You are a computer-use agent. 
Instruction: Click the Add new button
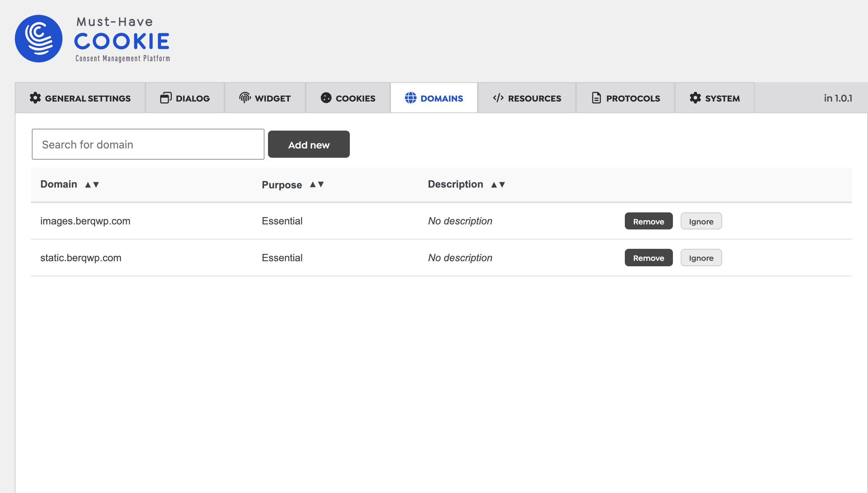tap(309, 144)
